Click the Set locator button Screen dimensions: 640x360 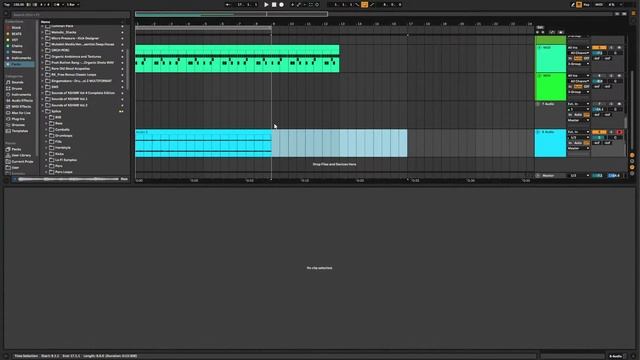coord(540,27)
